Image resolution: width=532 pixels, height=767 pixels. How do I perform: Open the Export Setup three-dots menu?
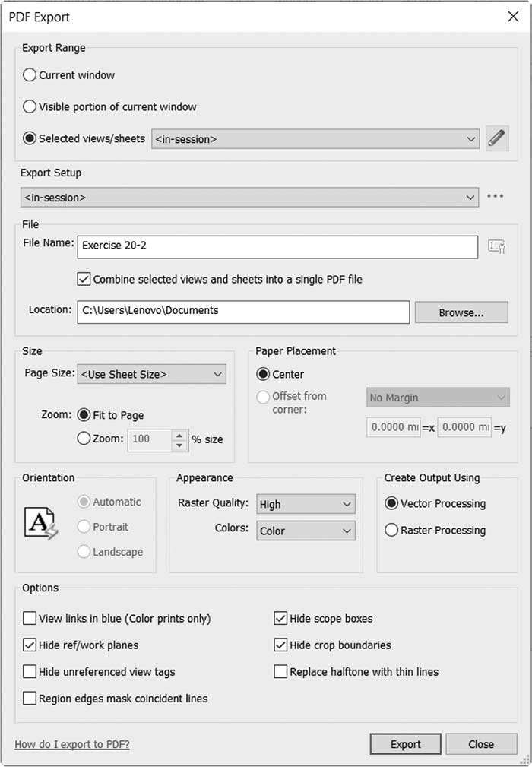495,196
